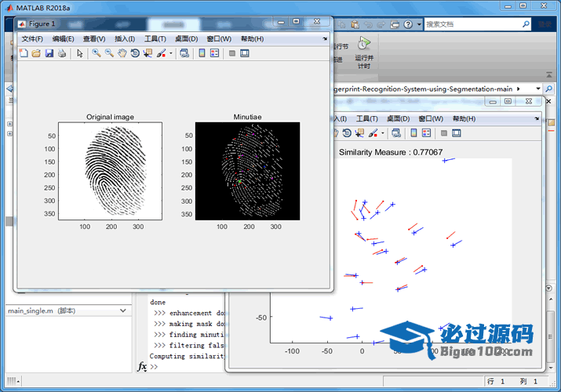
Task: Print Figure 1 with the printer icon
Action: 61,53
